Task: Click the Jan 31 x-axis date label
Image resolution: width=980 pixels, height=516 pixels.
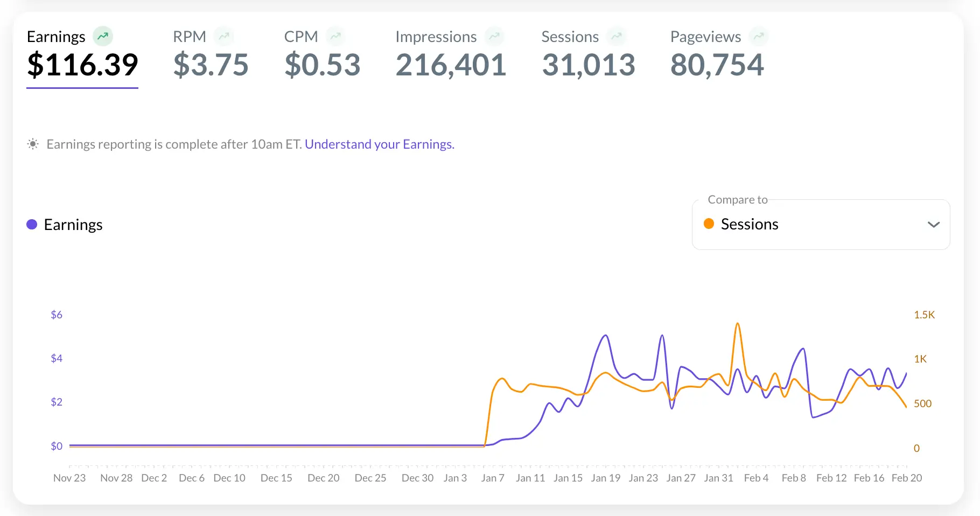Action: pyautogui.click(x=719, y=478)
